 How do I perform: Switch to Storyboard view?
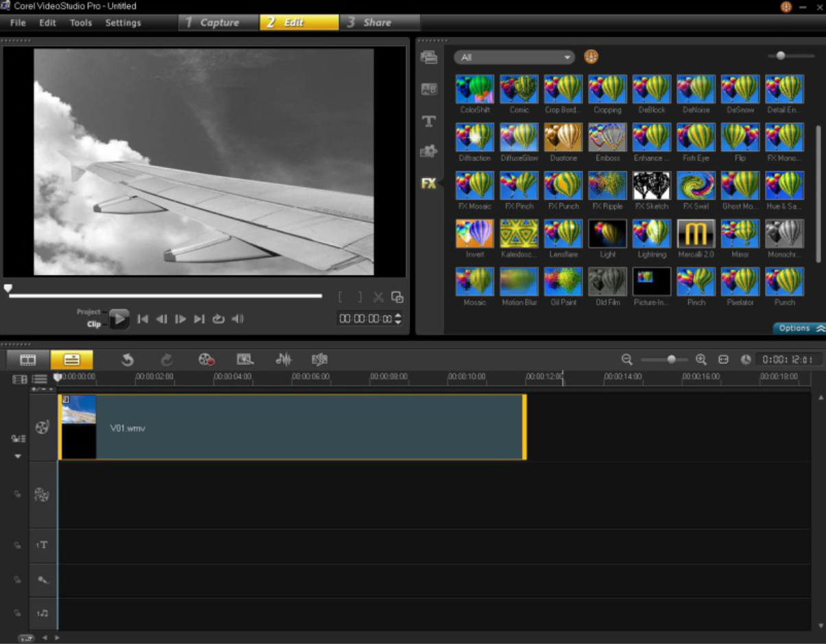coord(28,359)
